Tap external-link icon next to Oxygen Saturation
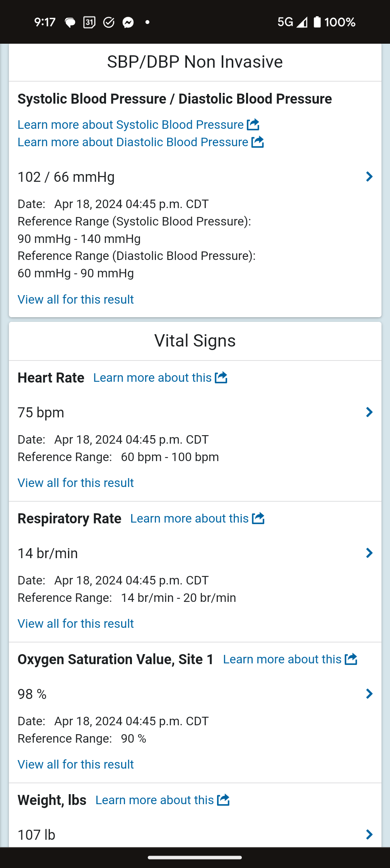This screenshot has width=390, height=868. coord(351,659)
